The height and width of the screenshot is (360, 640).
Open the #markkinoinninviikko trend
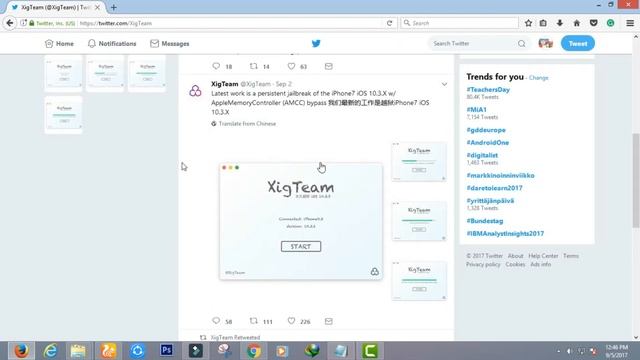500,176
